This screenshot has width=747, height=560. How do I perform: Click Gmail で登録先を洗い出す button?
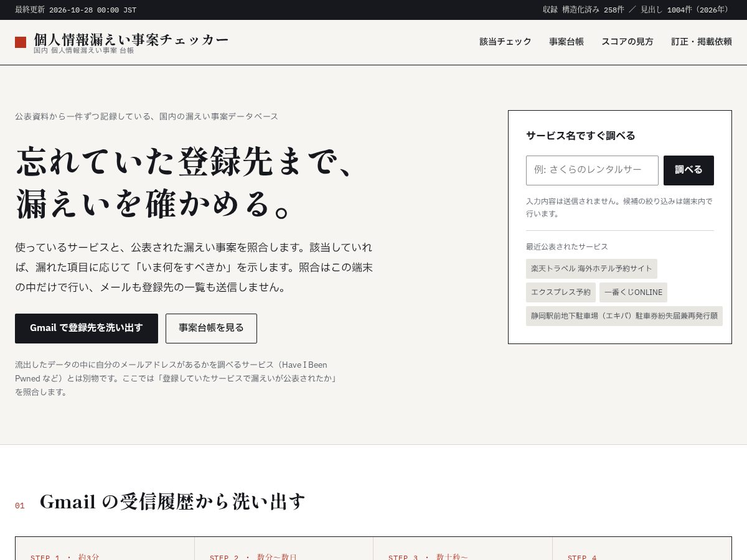pyautogui.click(x=87, y=329)
